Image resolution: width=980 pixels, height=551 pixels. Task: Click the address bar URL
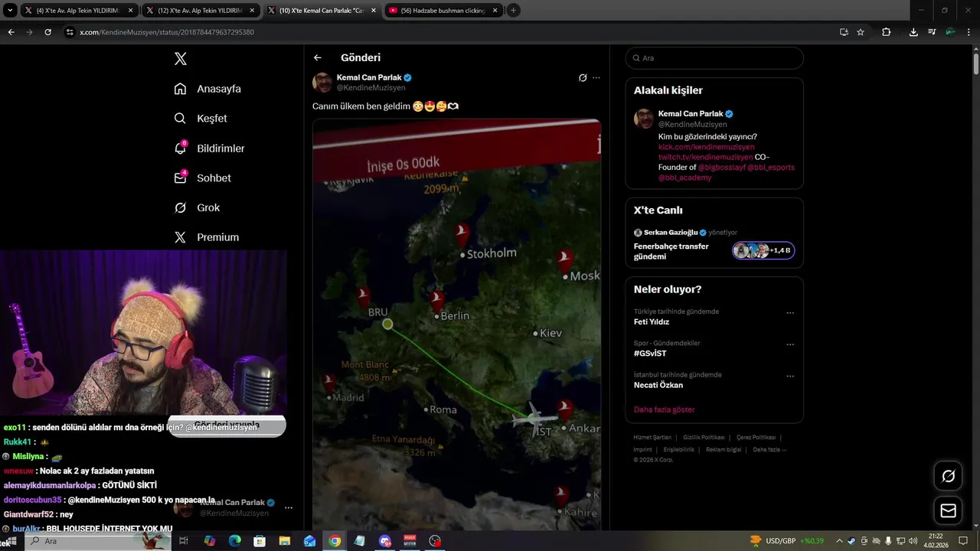167,32
